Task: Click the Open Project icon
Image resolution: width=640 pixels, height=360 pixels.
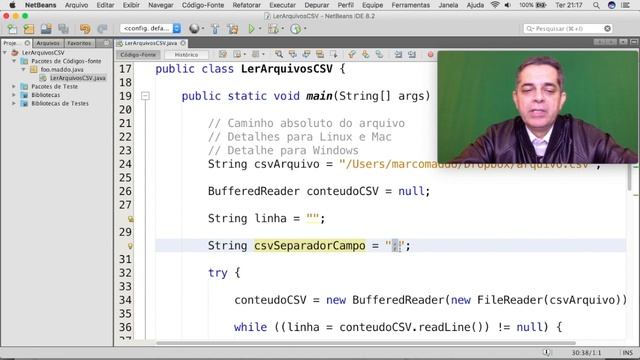Action: tap(46, 29)
